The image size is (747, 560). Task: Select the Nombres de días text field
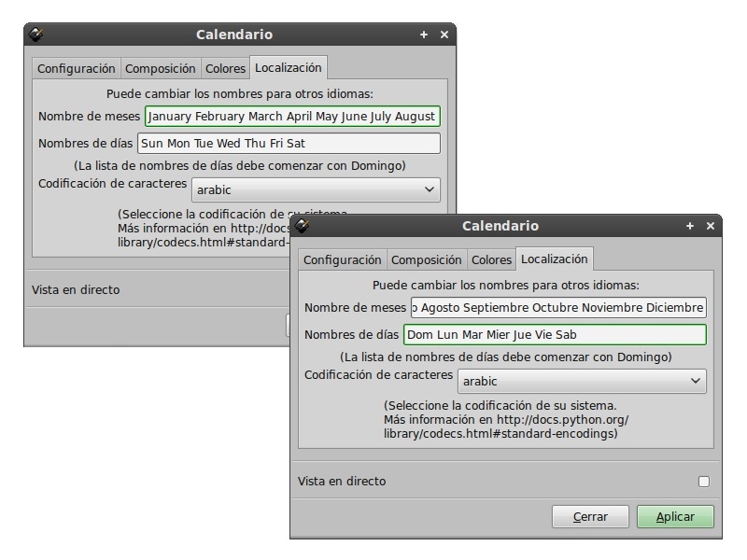[557, 335]
